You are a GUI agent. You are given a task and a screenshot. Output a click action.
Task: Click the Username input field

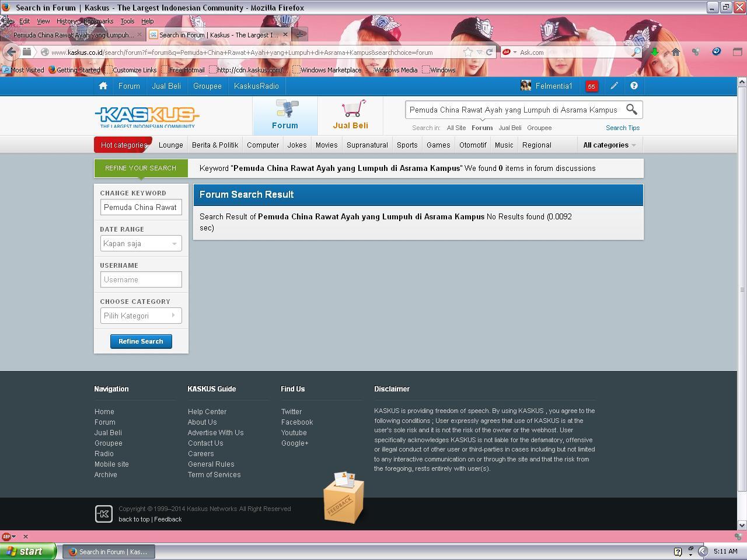click(x=141, y=279)
